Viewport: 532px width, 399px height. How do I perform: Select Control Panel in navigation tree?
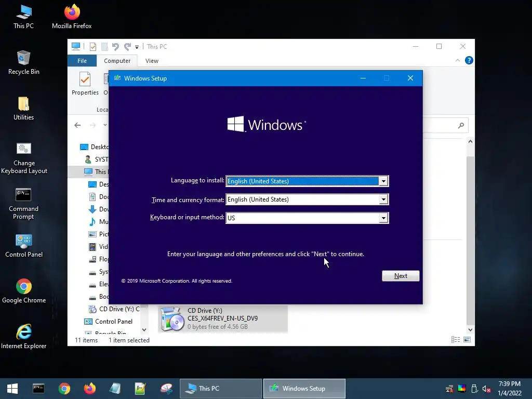click(x=108, y=321)
